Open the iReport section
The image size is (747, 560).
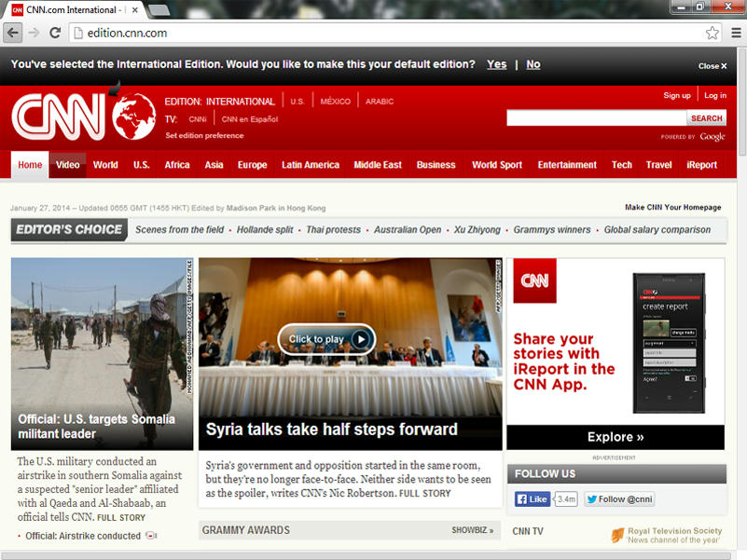coord(701,165)
